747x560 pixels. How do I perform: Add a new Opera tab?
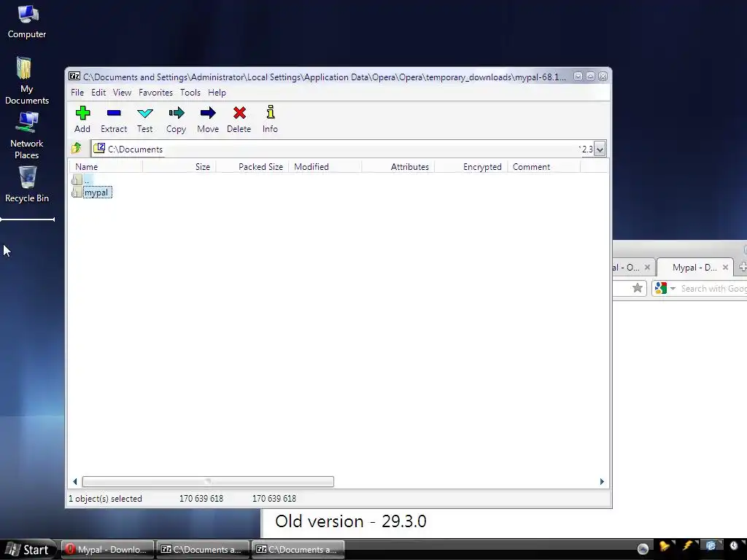pos(742,267)
